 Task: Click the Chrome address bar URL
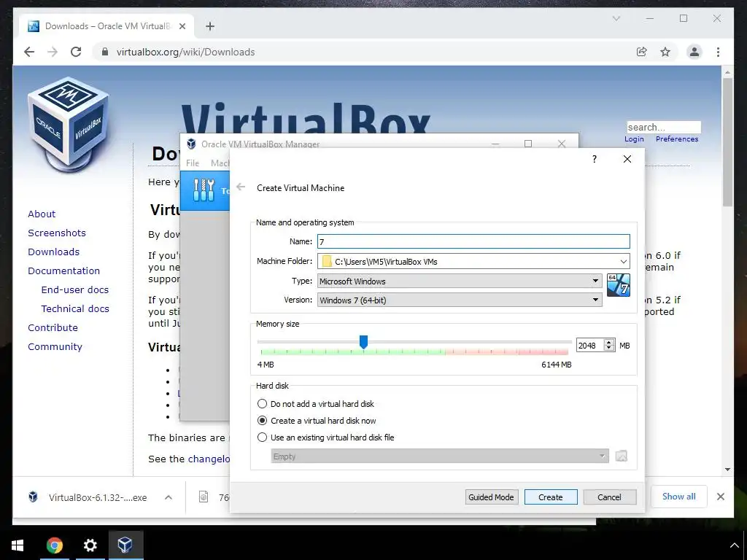pos(185,52)
